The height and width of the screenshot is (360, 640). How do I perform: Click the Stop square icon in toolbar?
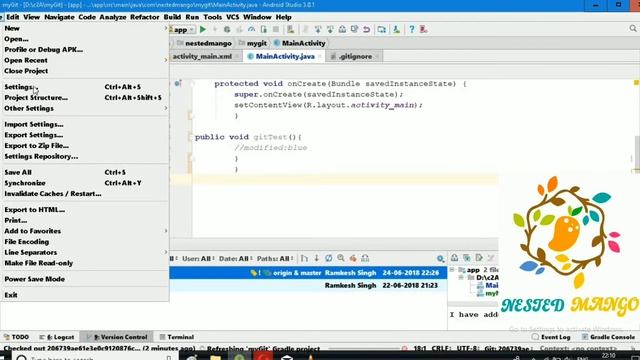(x=276, y=29)
